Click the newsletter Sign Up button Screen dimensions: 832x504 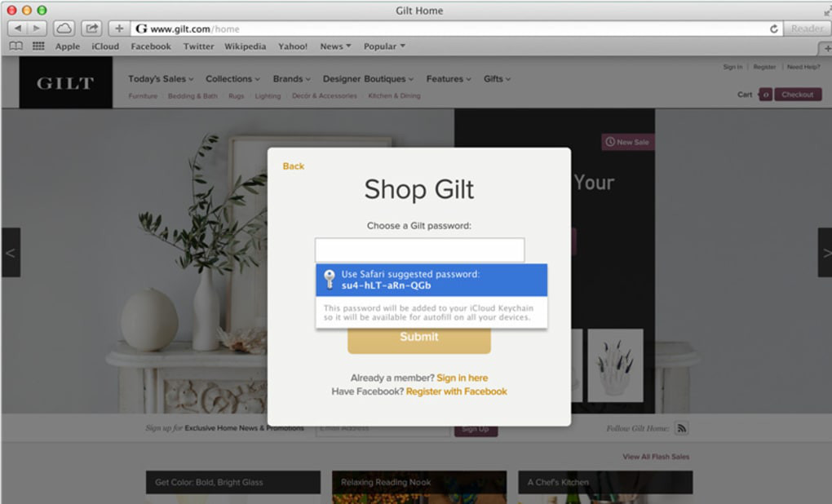(x=476, y=430)
